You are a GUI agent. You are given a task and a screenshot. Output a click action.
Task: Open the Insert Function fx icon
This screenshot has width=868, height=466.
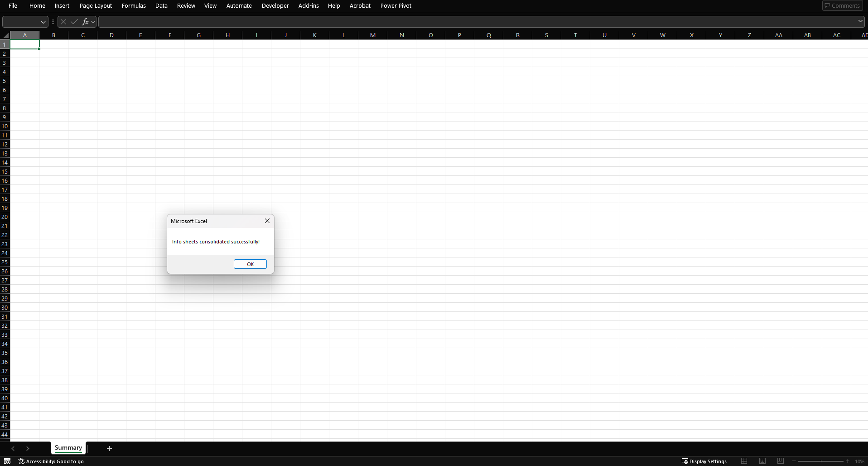point(85,22)
